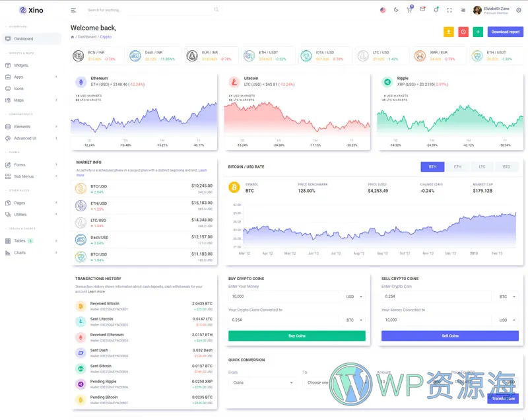
Task: Switch to the ETH tab in Bitcoin/USD Rate
Action: click(457, 167)
